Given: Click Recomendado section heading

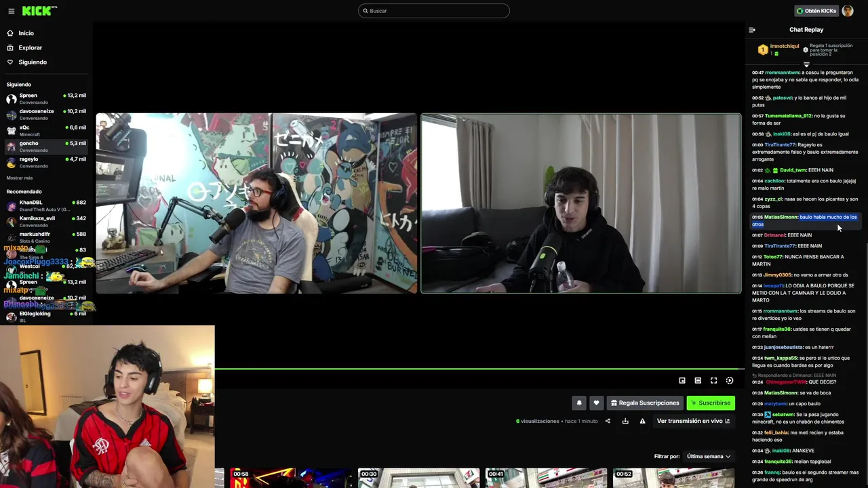Looking at the screenshot, I should click(x=24, y=192).
